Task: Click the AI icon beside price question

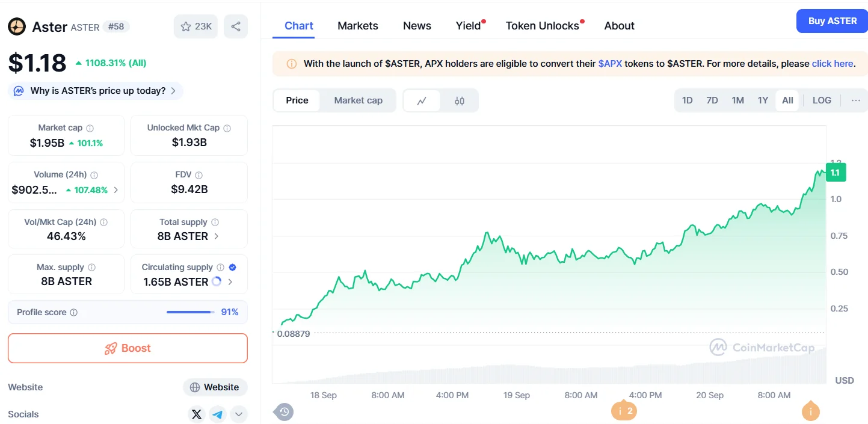Action: tap(19, 91)
